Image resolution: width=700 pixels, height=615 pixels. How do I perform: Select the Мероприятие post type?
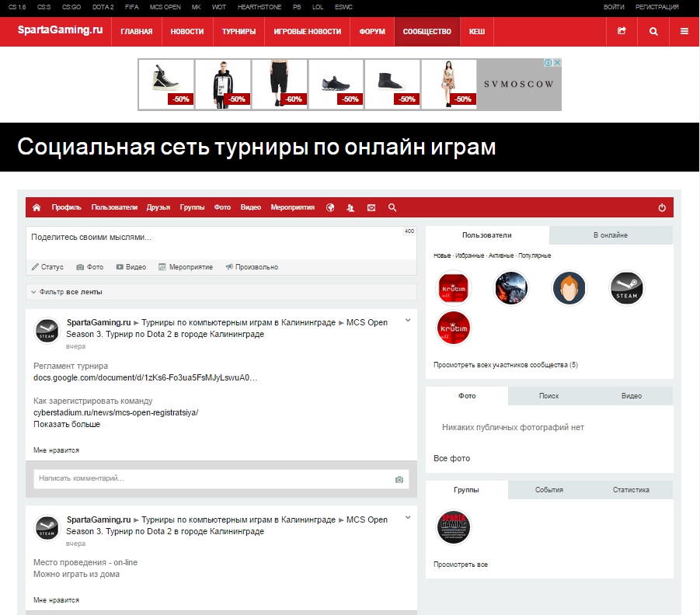tap(186, 267)
